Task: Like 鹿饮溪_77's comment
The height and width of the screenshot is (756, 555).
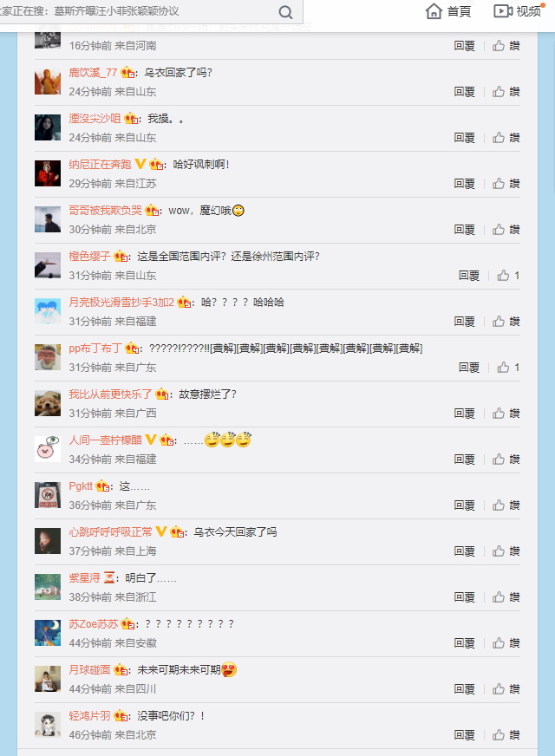Action: 506,92
